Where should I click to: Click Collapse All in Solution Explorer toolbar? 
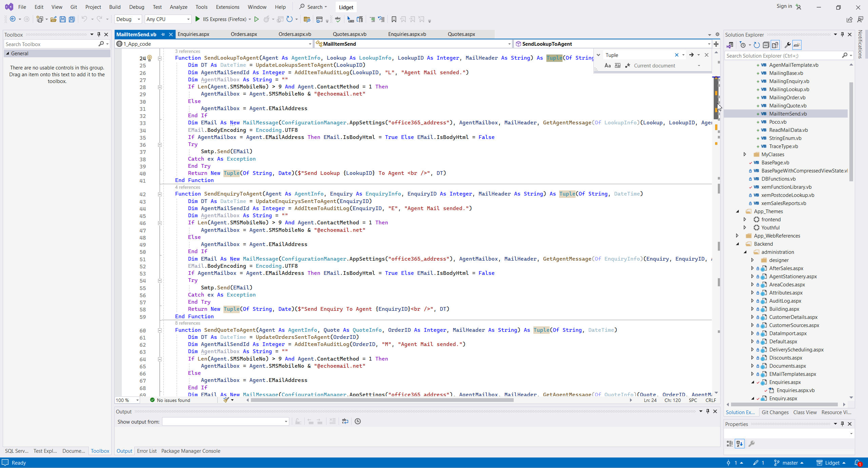[x=766, y=45]
